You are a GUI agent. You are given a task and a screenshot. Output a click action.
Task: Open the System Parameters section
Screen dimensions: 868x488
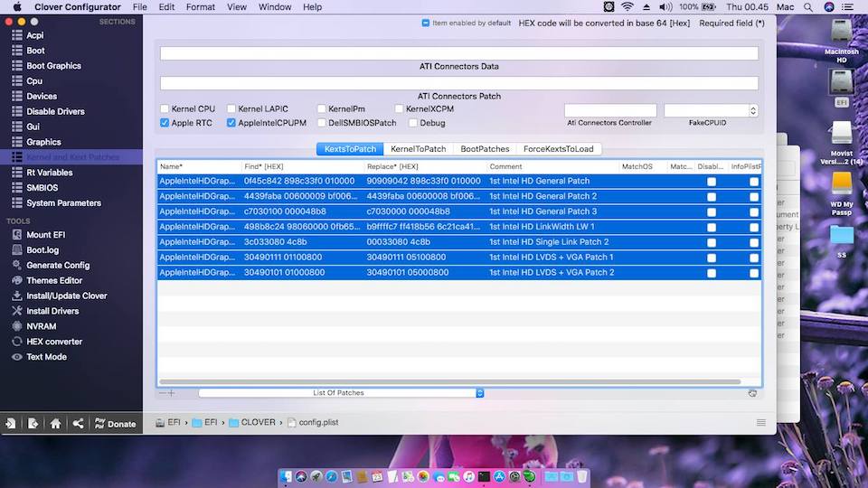pyautogui.click(x=63, y=202)
